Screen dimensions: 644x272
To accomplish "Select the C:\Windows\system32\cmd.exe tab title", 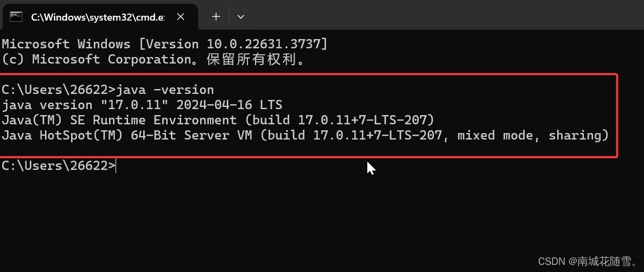I will point(98,17).
